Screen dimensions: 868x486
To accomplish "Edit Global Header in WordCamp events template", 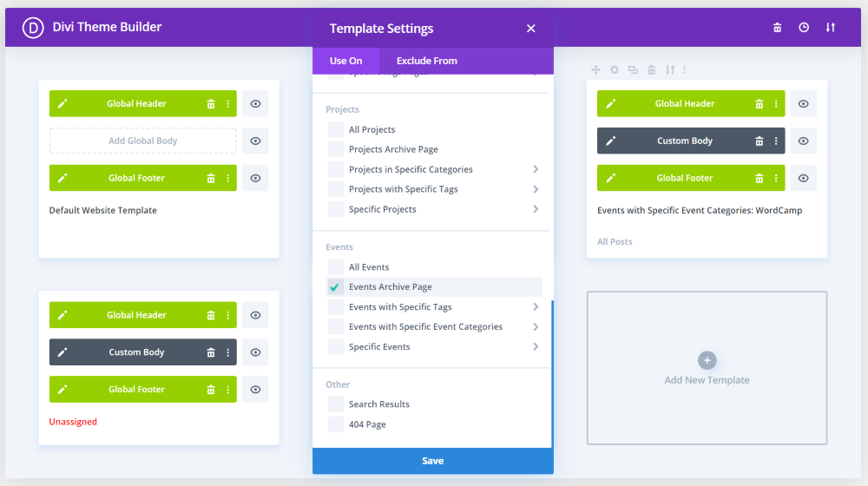I will (x=610, y=103).
